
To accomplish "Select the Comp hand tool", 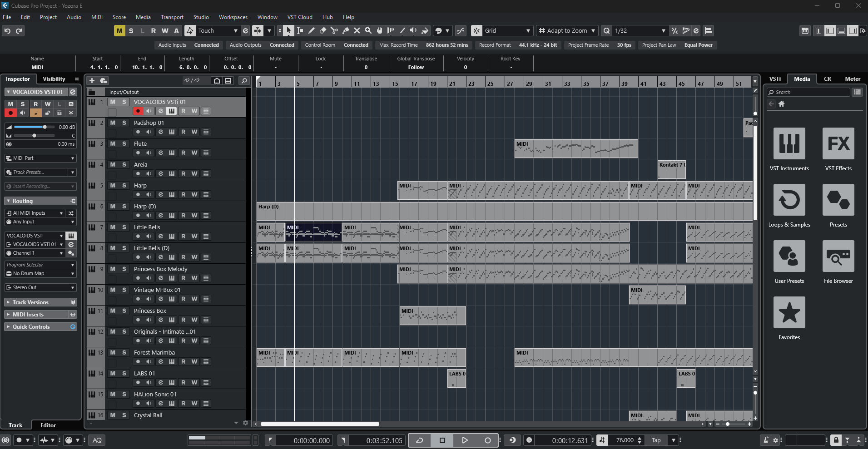I will (x=380, y=31).
